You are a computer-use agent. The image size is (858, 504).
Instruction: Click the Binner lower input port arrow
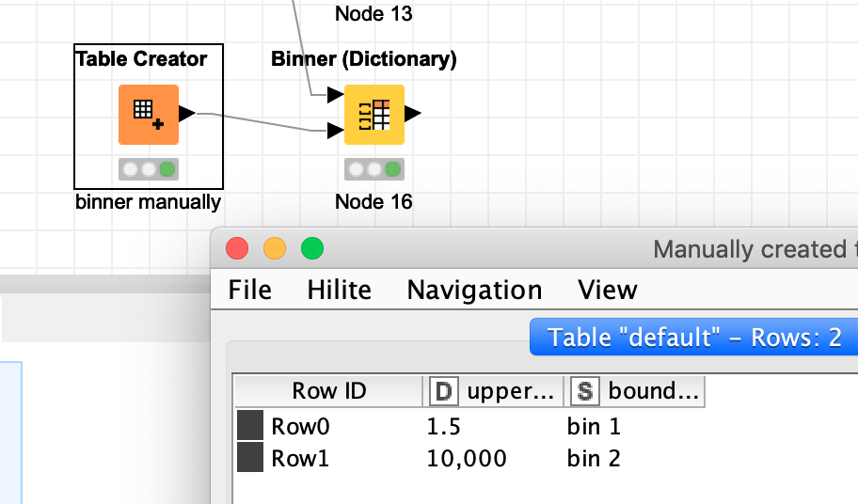336,130
